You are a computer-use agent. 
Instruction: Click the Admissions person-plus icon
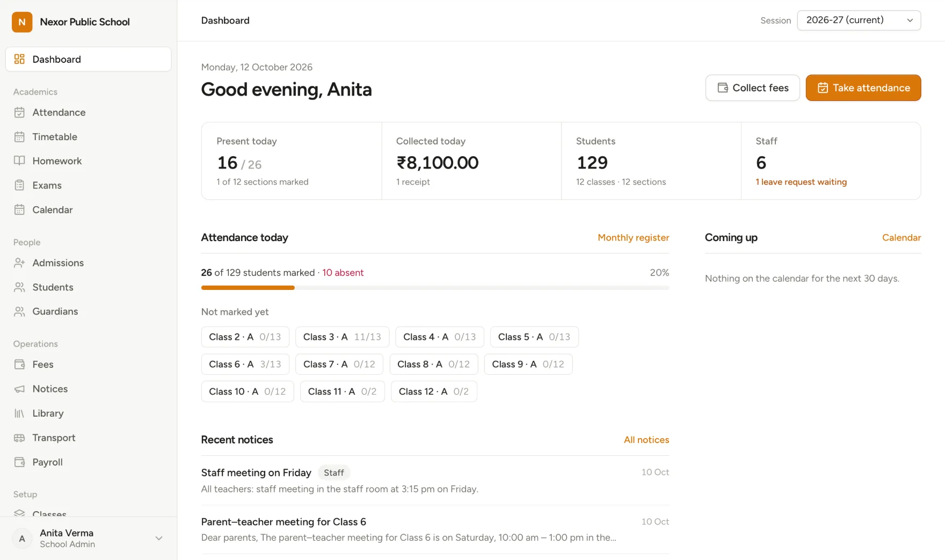click(19, 263)
